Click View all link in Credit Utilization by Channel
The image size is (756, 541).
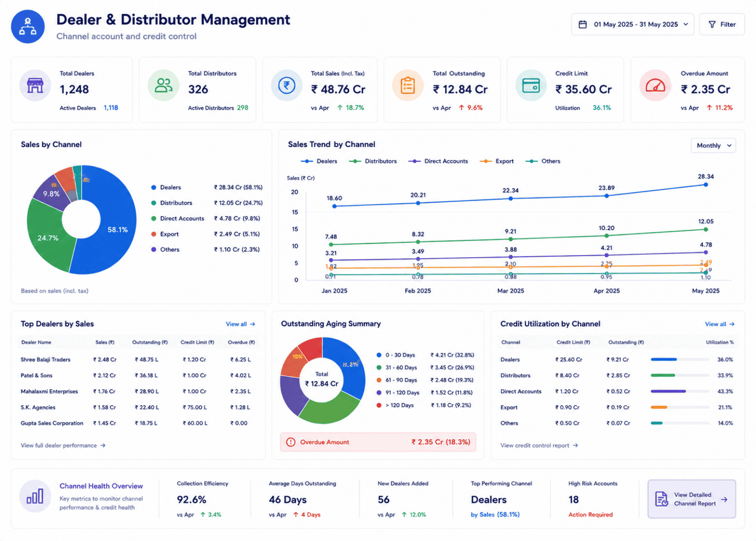click(720, 324)
